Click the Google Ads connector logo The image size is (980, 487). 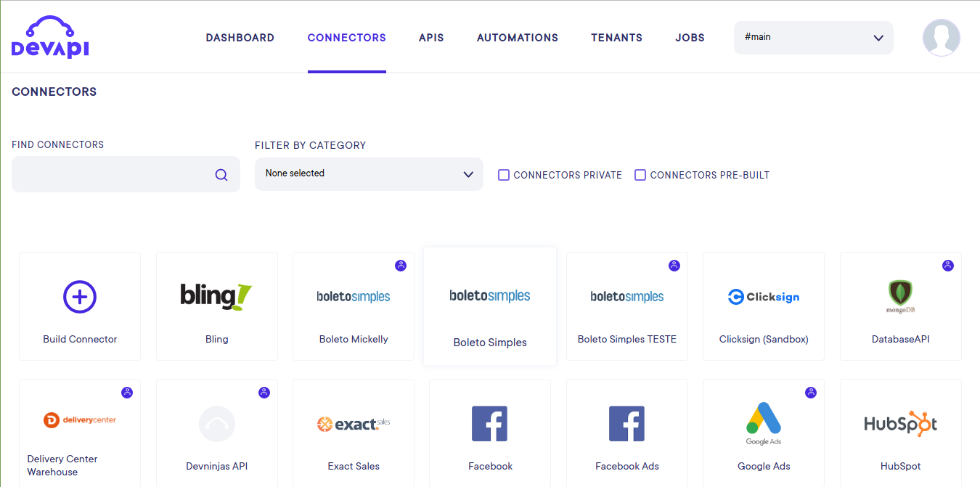[764, 422]
